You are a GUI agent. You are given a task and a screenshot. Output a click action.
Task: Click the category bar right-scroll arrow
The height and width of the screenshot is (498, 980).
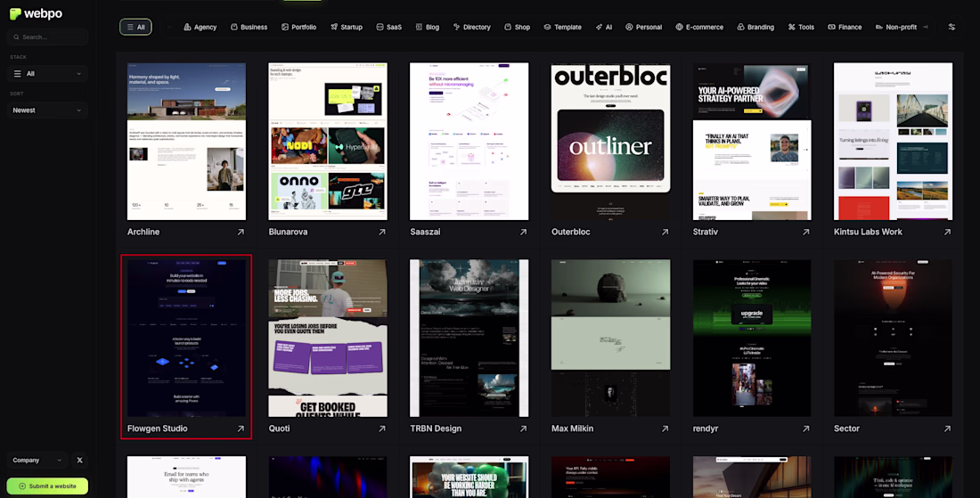926,27
